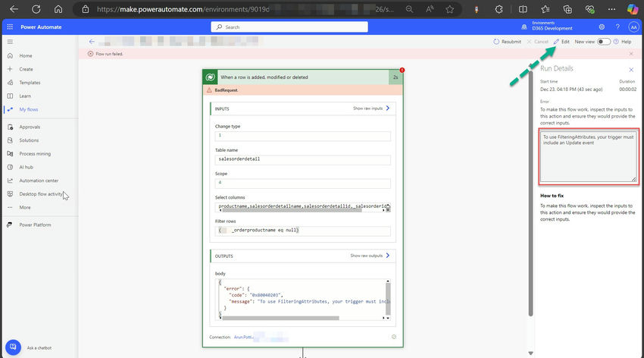Click the Help button in toolbar
This screenshot has height=358, width=644.
pos(622,42)
